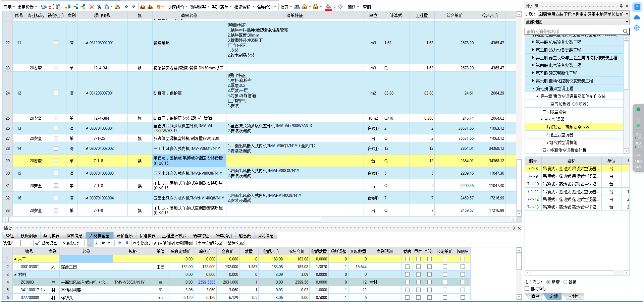Click the pin icon of 标准库 panel
This screenshot has height=302, width=644.
pos(621,6)
